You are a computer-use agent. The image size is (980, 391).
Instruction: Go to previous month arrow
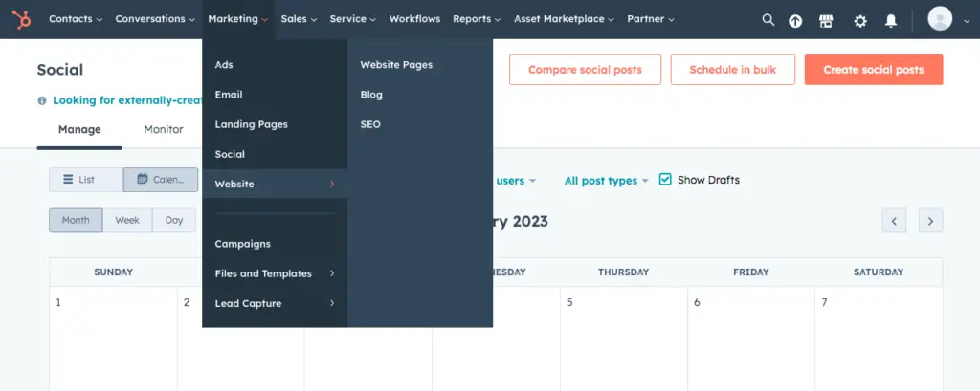894,221
